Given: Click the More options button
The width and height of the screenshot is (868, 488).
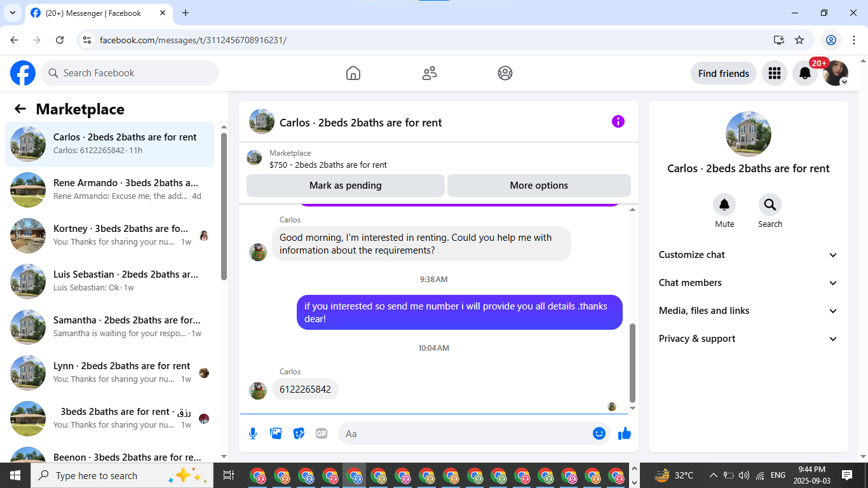Looking at the screenshot, I should 539,186.
